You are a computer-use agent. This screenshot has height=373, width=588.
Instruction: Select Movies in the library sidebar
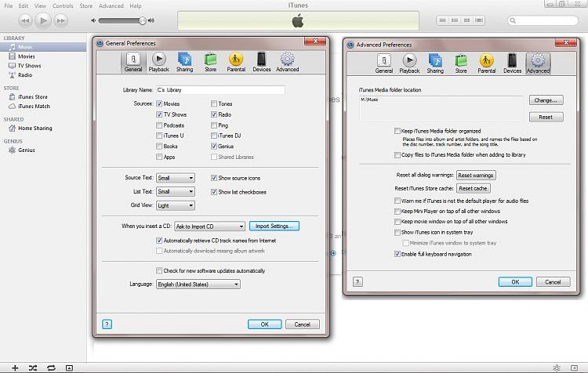[x=26, y=56]
